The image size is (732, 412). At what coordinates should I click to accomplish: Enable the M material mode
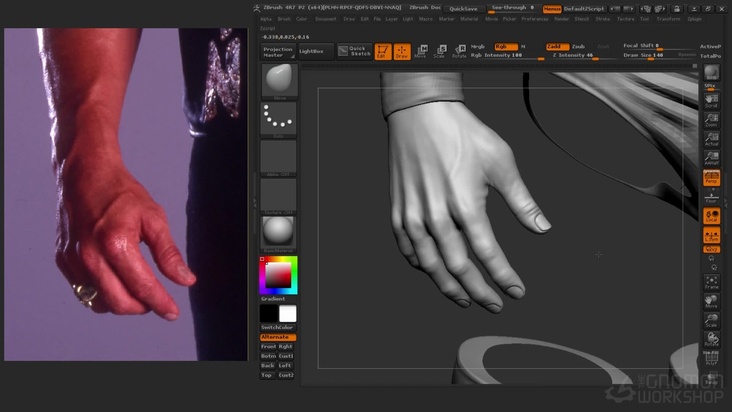pos(523,47)
